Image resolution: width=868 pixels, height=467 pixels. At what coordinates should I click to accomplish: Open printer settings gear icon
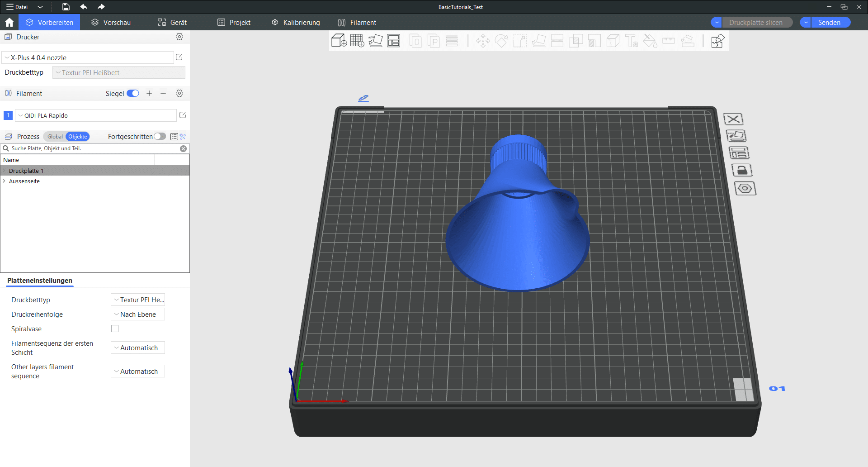click(x=179, y=37)
